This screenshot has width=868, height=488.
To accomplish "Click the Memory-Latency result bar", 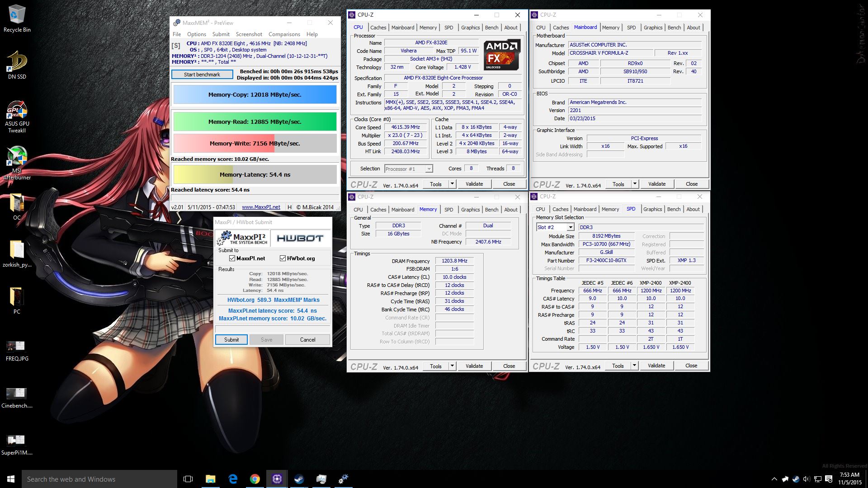I will pyautogui.click(x=255, y=174).
